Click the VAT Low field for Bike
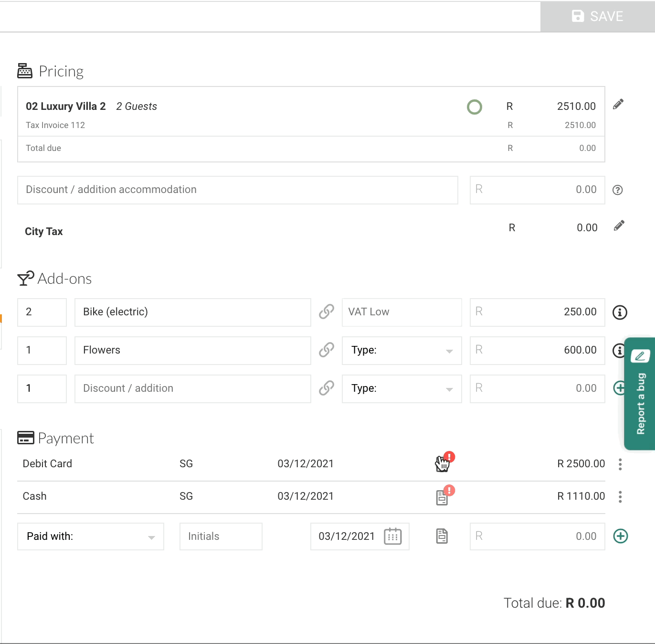 [x=402, y=312]
